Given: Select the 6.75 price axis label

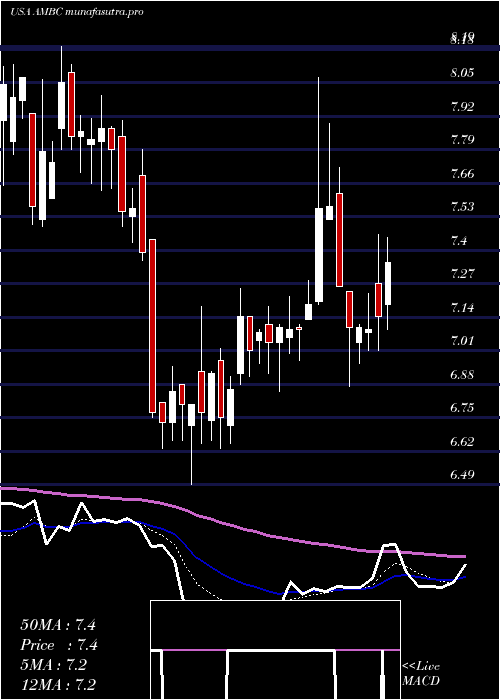Looking at the screenshot, I should click(x=462, y=408).
